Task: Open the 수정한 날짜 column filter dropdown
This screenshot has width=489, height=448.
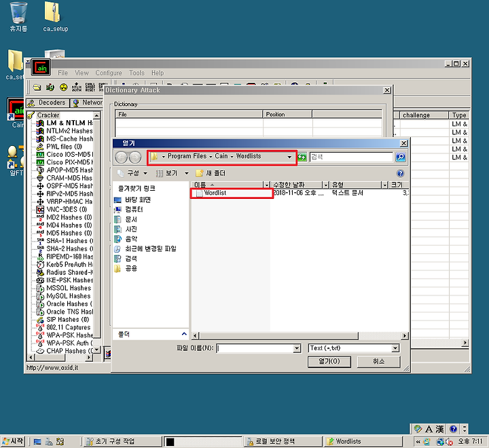Action: 326,185
